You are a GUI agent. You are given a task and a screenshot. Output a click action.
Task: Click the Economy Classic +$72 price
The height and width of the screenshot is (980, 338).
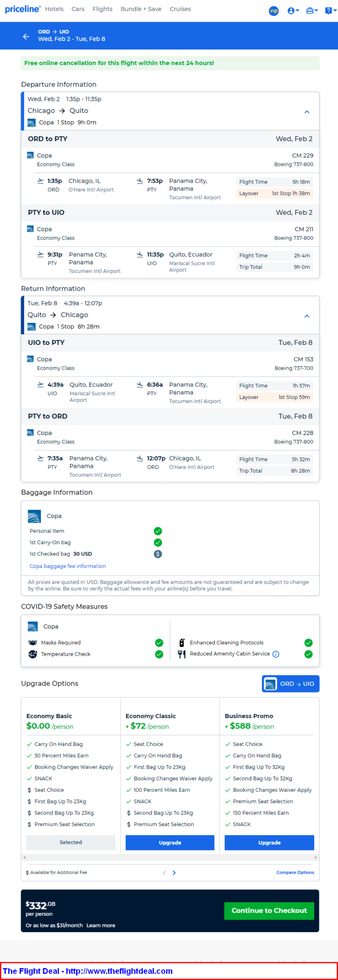147,726
